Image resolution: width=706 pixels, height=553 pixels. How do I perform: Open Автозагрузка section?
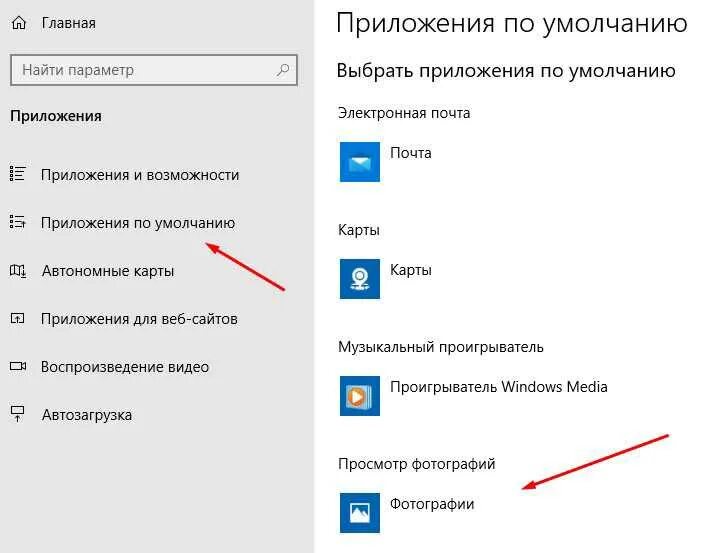coord(87,415)
